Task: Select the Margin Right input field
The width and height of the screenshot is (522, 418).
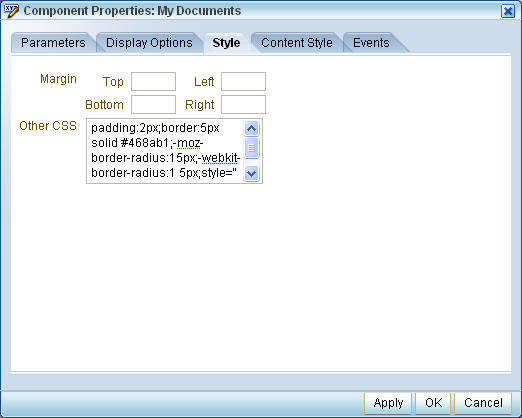Action: [x=243, y=105]
